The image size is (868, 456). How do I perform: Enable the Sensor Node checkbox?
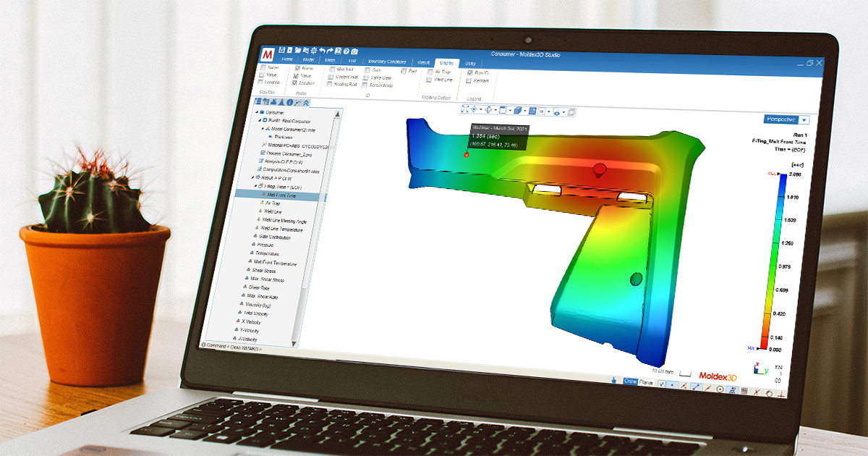(x=364, y=85)
